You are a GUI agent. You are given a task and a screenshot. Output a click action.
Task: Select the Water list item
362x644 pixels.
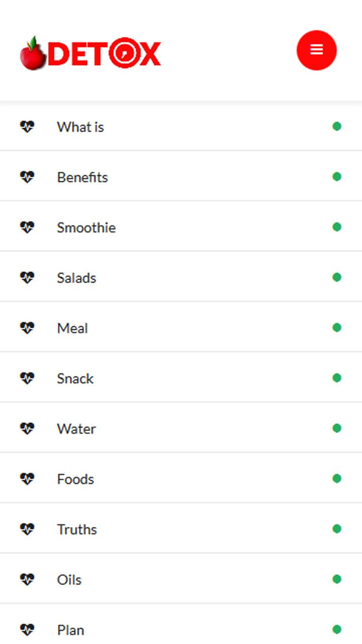click(x=181, y=428)
